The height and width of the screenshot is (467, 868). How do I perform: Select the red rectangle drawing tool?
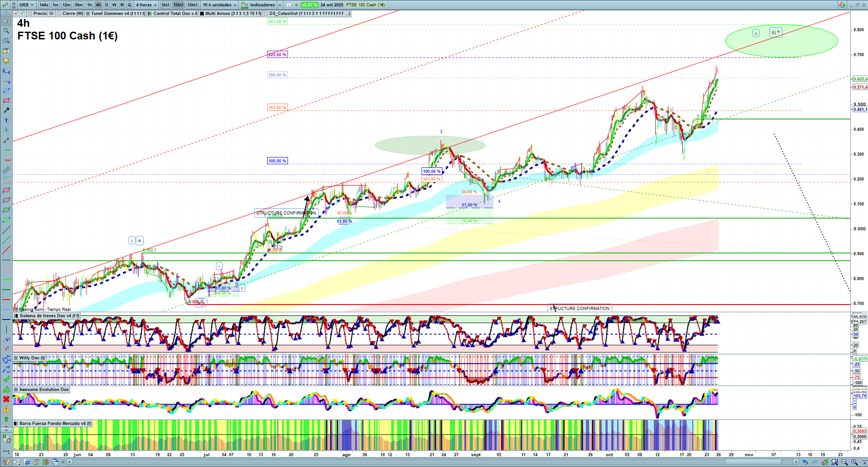[x=6, y=100]
